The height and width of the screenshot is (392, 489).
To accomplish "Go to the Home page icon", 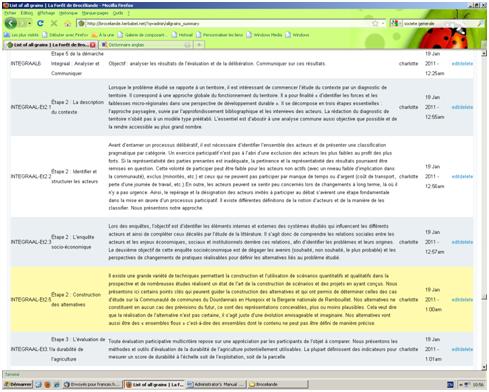I will tap(68, 24).
